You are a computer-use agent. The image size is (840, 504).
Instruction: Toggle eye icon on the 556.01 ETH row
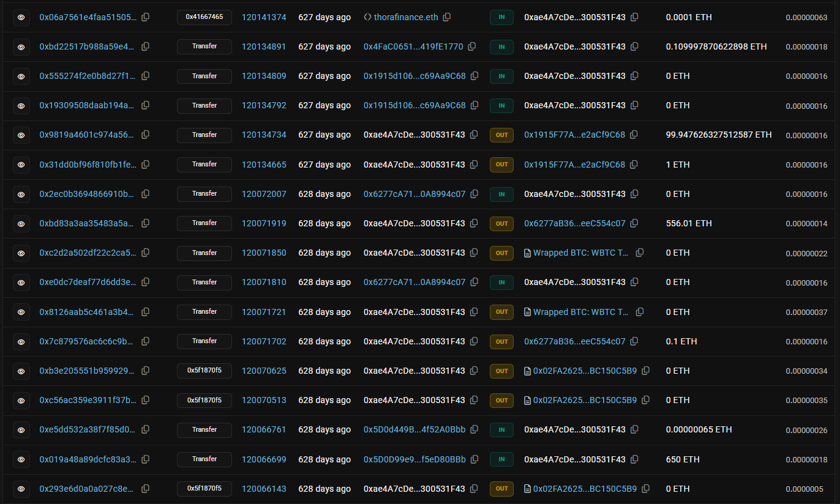click(21, 223)
